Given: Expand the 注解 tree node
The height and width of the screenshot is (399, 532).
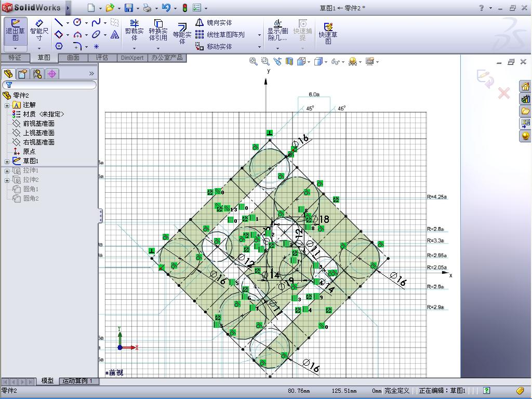Looking at the screenshot, I should pos(7,105).
